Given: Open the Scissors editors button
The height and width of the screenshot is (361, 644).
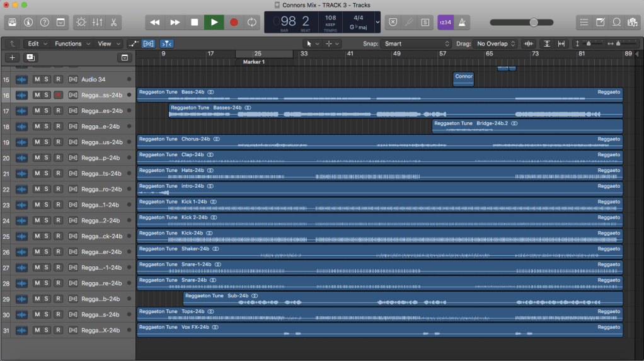Looking at the screenshot, I should pyautogui.click(x=113, y=22).
